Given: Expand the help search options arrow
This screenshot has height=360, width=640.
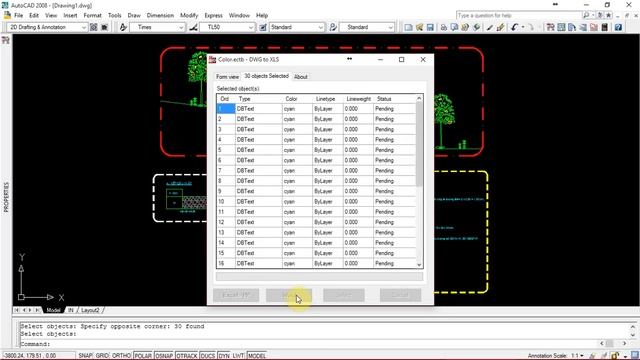Looking at the screenshot, I should [x=593, y=15].
